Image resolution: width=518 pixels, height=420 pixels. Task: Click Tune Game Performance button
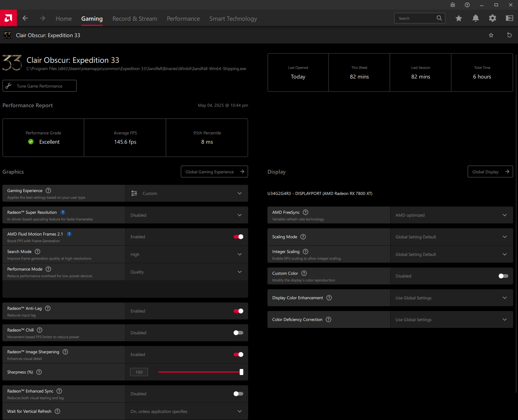pyautogui.click(x=40, y=86)
